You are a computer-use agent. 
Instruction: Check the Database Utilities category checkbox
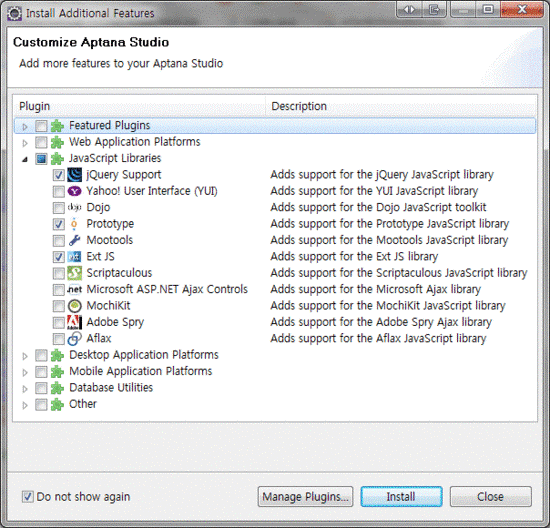point(41,388)
